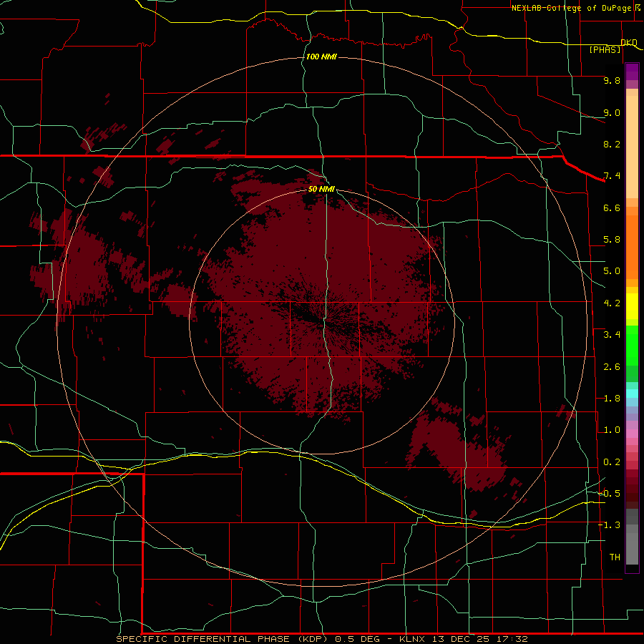Click the 1.0 scale value
The width and height of the screenshot is (644, 644).
point(612,430)
